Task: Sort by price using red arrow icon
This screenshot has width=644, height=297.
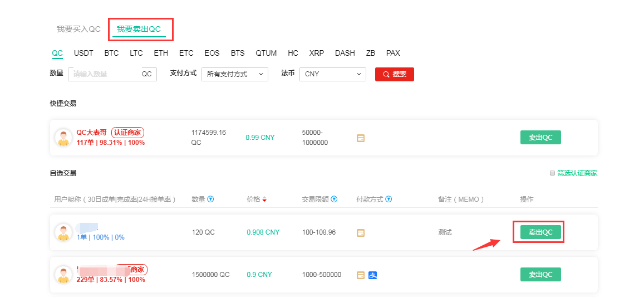Action: pos(264,200)
